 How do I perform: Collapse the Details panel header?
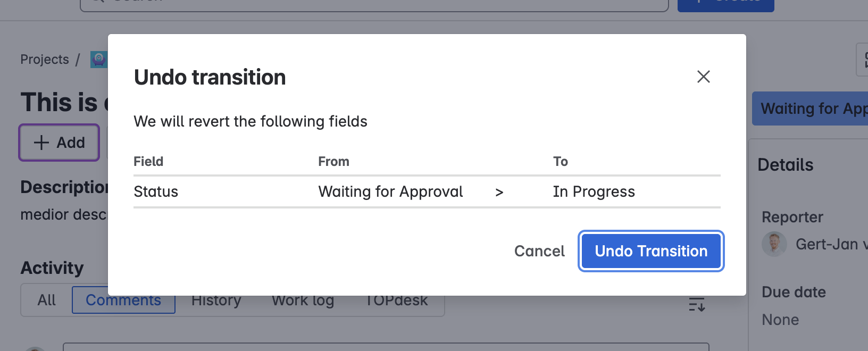pyautogui.click(x=786, y=165)
